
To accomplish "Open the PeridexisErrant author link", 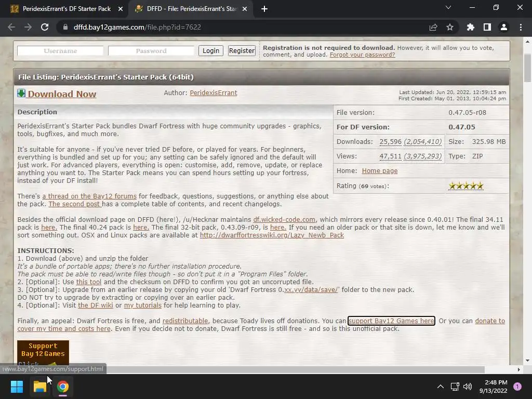I will click(x=214, y=93).
